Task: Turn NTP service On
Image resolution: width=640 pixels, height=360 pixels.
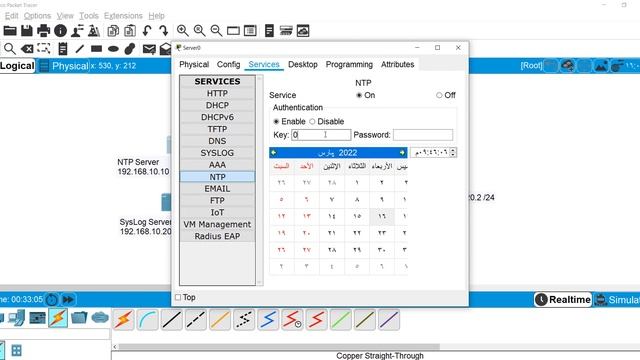Action: click(359, 95)
